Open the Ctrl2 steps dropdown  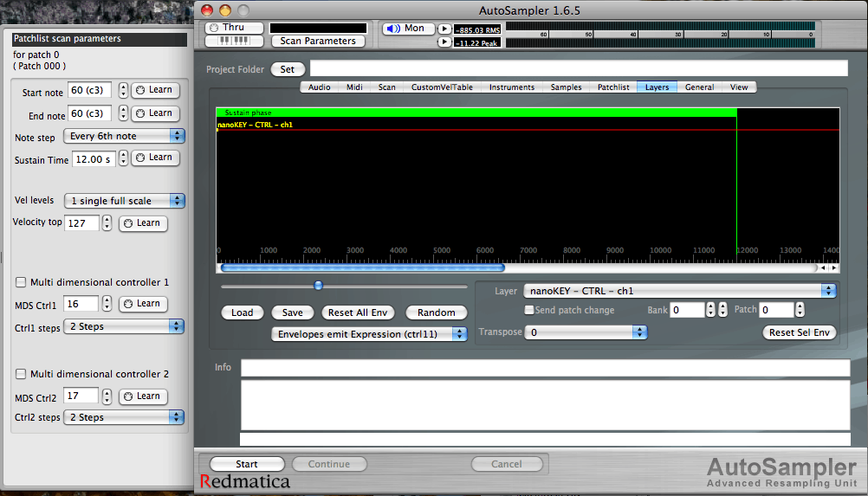coord(124,417)
